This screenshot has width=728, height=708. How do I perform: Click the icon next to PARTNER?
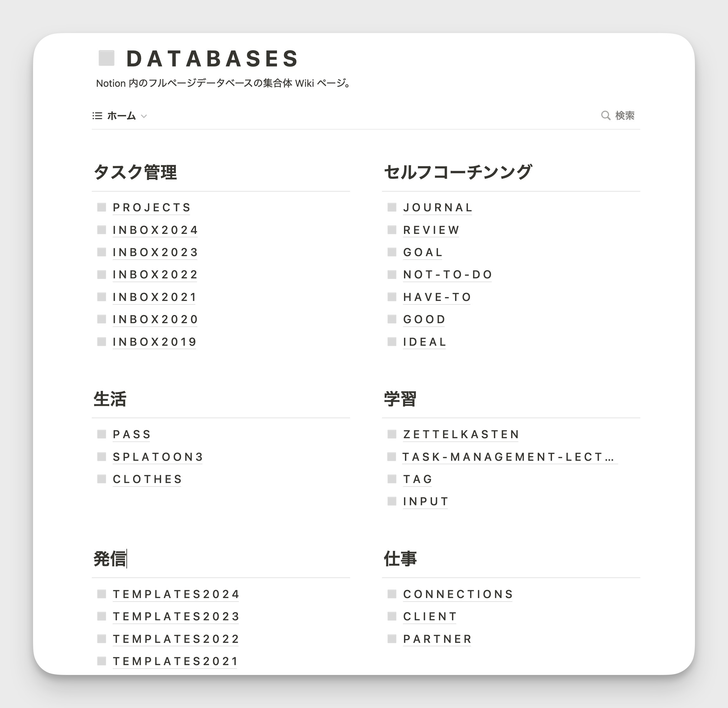click(x=392, y=639)
